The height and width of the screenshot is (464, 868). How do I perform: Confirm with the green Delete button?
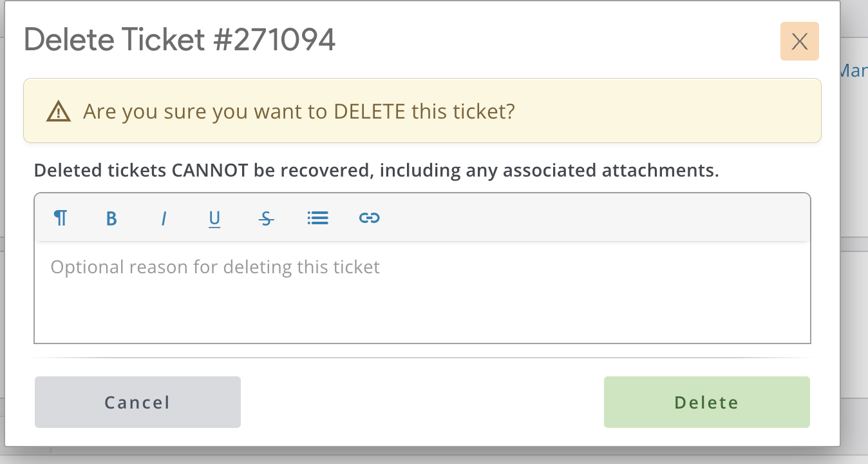coord(706,402)
